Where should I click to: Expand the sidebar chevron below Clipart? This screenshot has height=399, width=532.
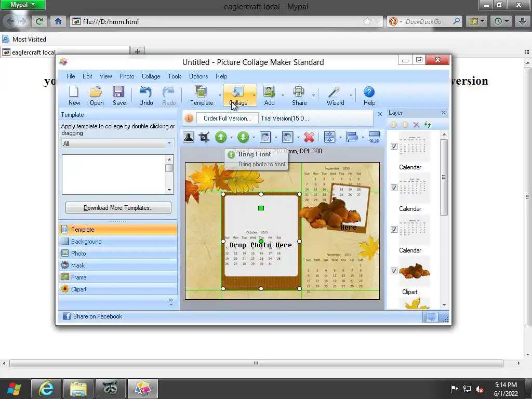[170, 302]
